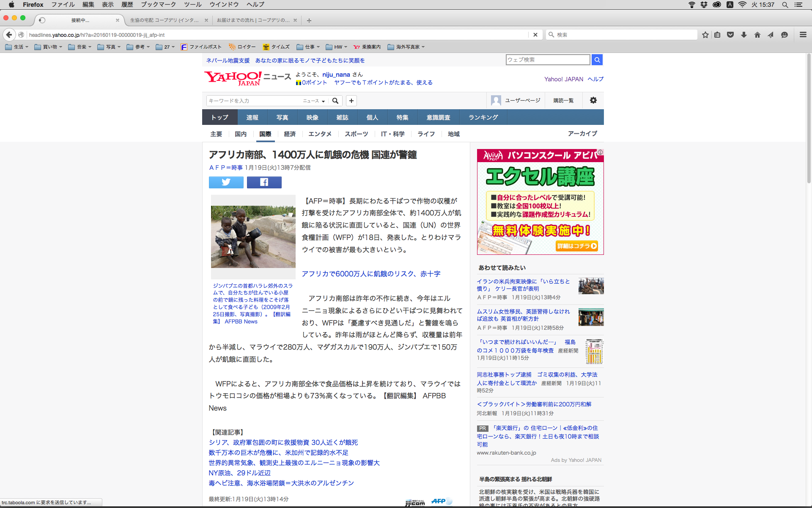Viewport: 812px width, 508px height.
Task: Open the アフリカで6000万人に飢餓のリスク article link
Action: (371, 274)
